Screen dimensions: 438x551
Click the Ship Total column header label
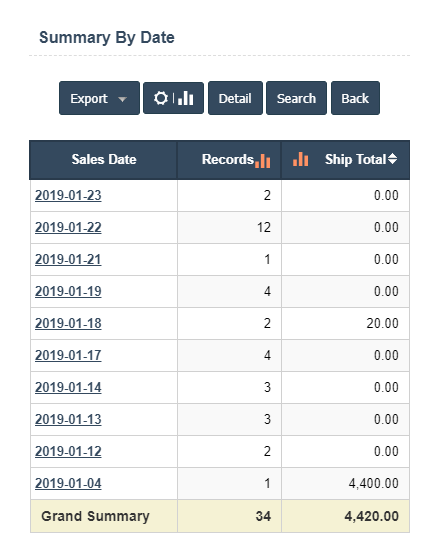pyautogui.click(x=355, y=160)
